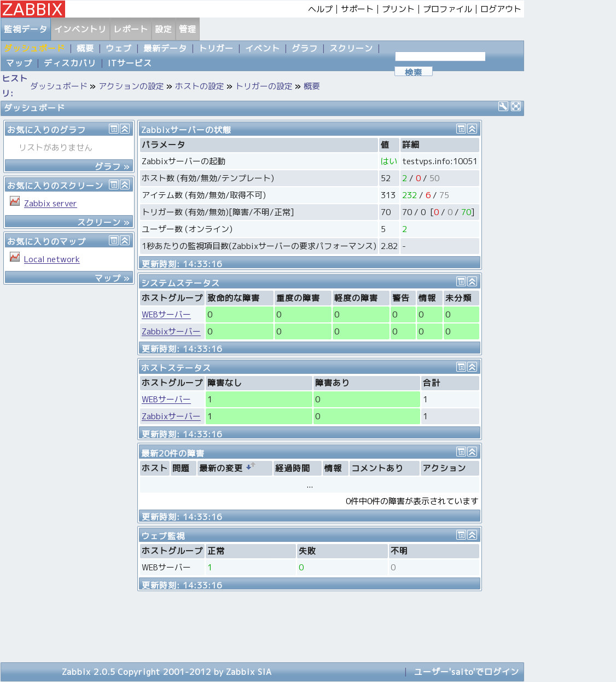
Task: Open the Zabbix server favorite screen link
Action: coord(50,204)
